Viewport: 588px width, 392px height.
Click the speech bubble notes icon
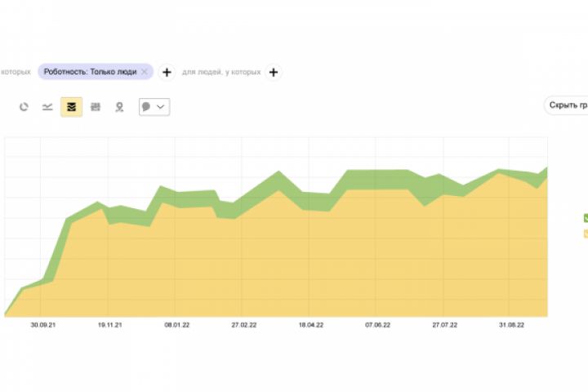click(x=146, y=107)
